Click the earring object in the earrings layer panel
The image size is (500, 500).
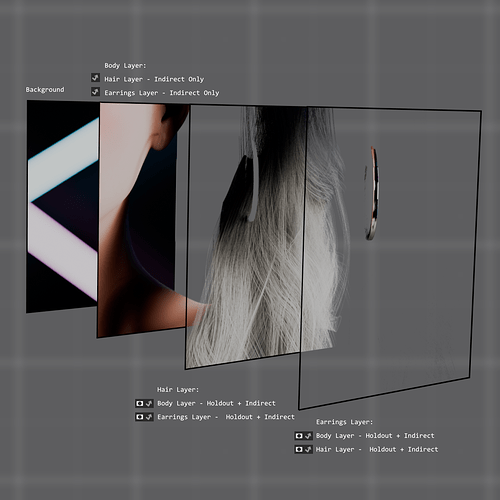(x=372, y=193)
